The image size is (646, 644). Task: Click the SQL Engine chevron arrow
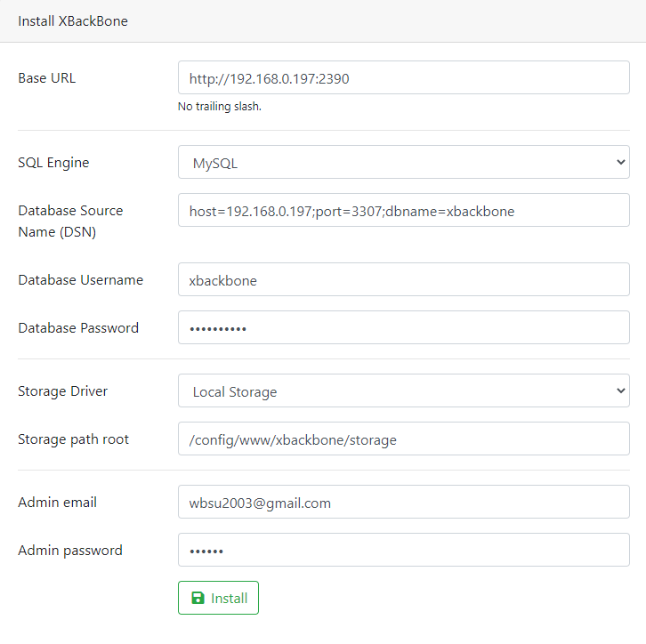tap(621, 162)
